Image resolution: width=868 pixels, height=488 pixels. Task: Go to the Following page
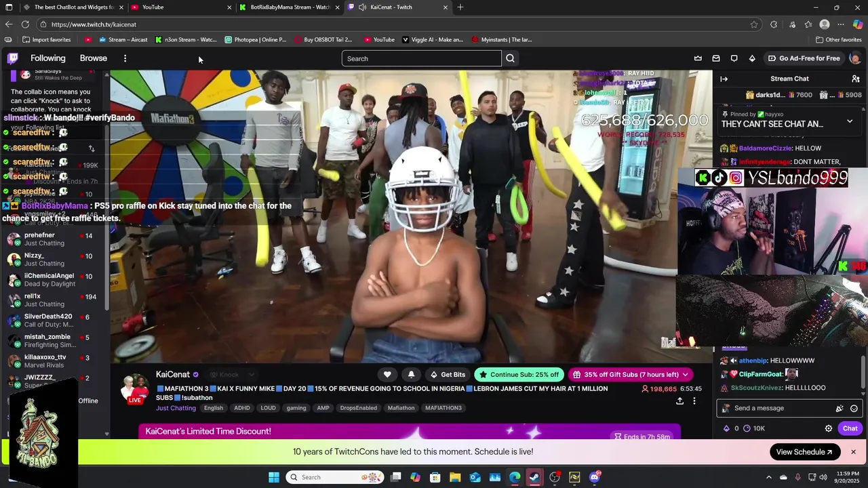point(48,58)
